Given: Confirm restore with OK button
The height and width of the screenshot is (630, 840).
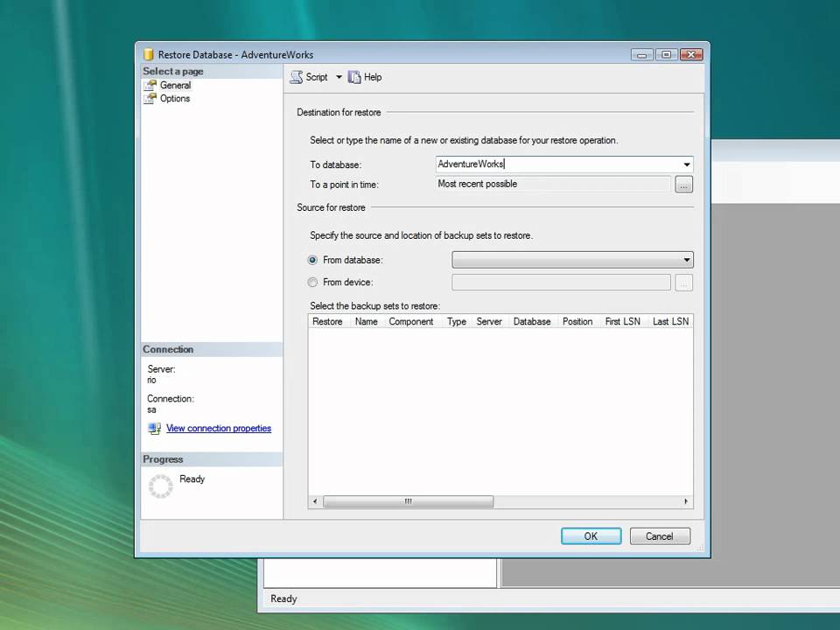Looking at the screenshot, I should [591, 536].
